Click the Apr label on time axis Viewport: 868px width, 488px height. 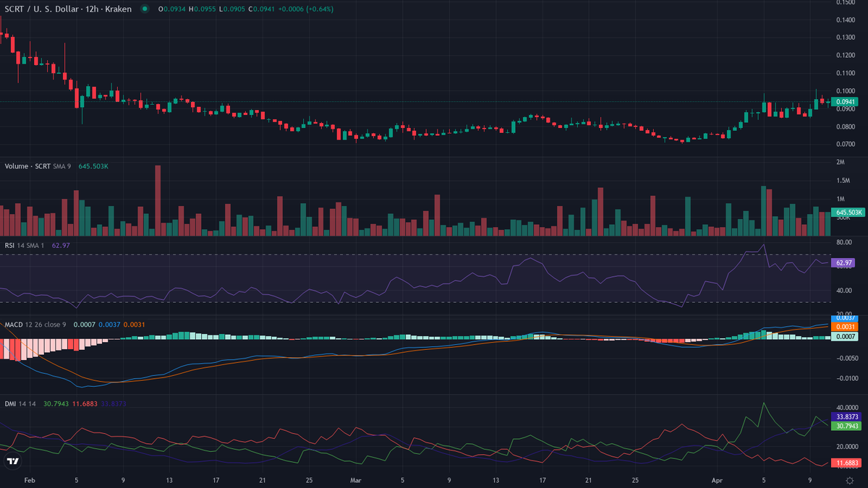pos(723,479)
